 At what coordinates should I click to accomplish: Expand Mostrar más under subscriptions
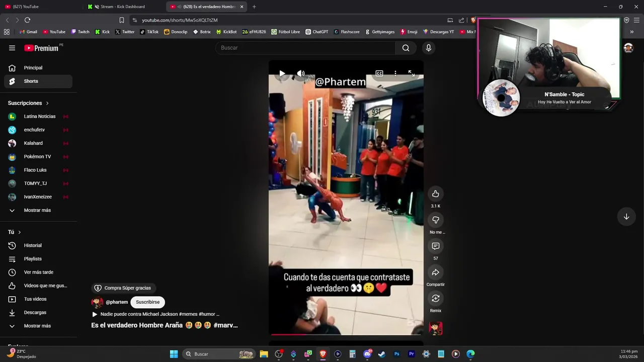coord(38,210)
